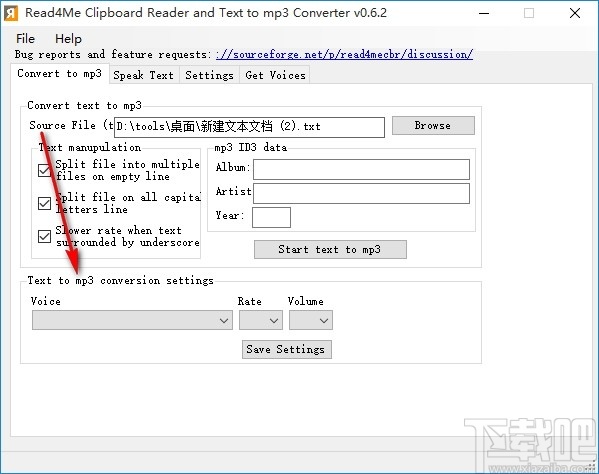Click Start text to mp3 button
The image size is (599, 474).
330,249
